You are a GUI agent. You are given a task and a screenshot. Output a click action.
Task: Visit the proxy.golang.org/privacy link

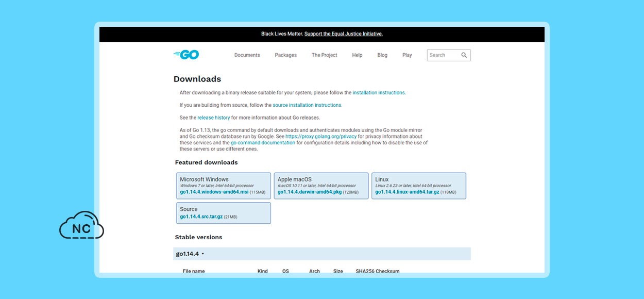point(321,137)
